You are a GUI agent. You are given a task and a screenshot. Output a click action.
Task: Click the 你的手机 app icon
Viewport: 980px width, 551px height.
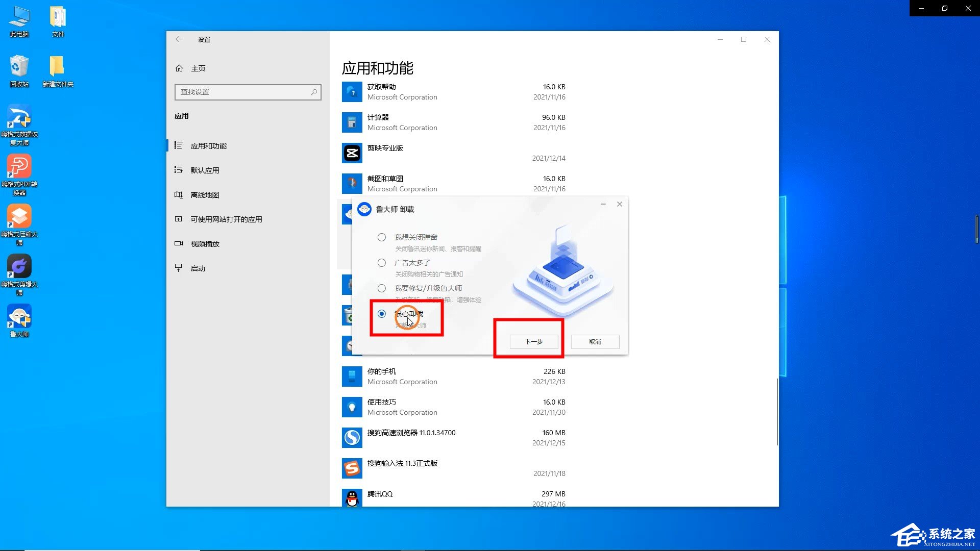pyautogui.click(x=352, y=377)
